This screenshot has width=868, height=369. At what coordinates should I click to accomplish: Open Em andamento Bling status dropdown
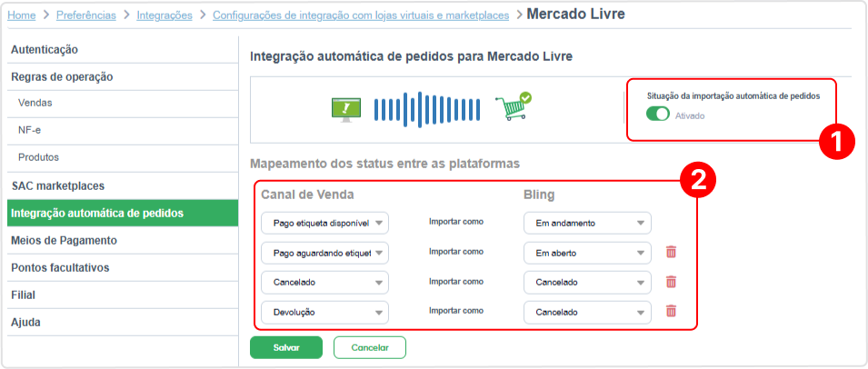pyautogui.click(x=587, y=224)
